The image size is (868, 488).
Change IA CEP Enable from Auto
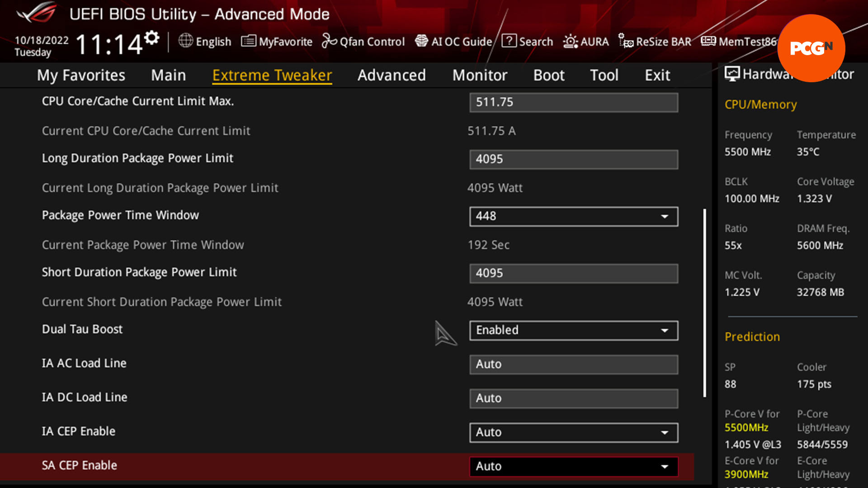click(x=573, y=432)
